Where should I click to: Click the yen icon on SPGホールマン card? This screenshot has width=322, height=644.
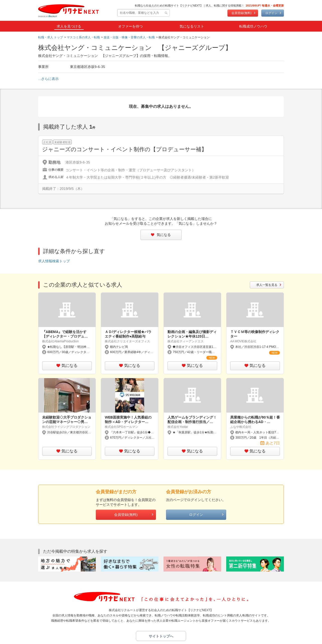pos(107,438)
